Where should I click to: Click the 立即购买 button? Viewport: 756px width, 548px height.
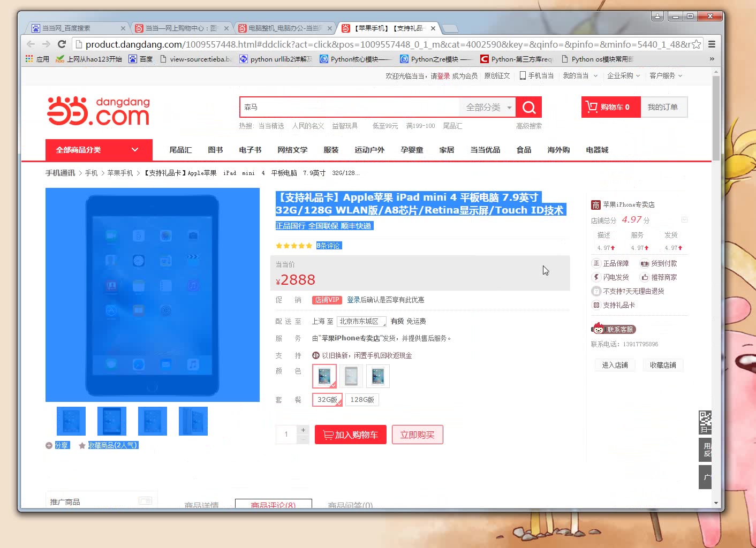click(x=417, y=435)
